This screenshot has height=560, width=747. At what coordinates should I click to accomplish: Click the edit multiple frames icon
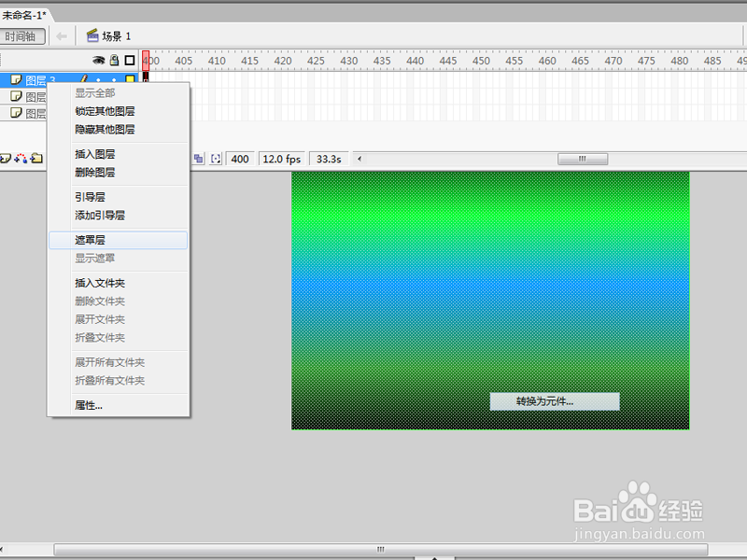point(199,159)
